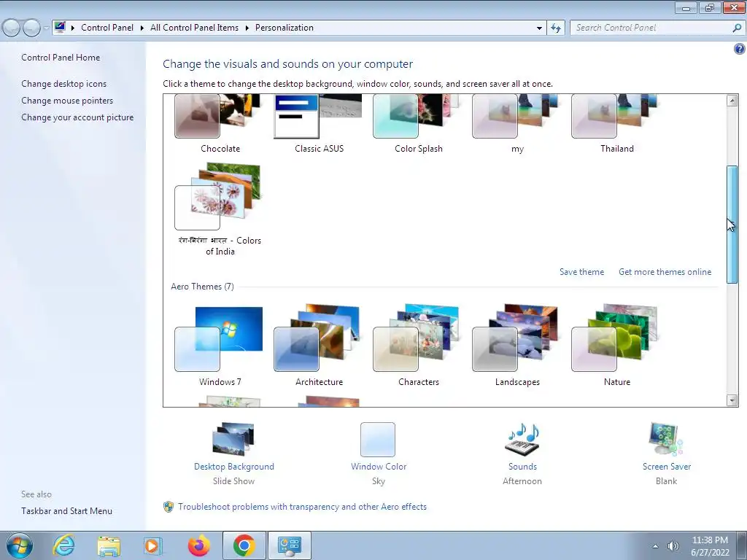Click the taskbar clock showing 11:38 PM

pyautogui.click(x=710, y=546)
